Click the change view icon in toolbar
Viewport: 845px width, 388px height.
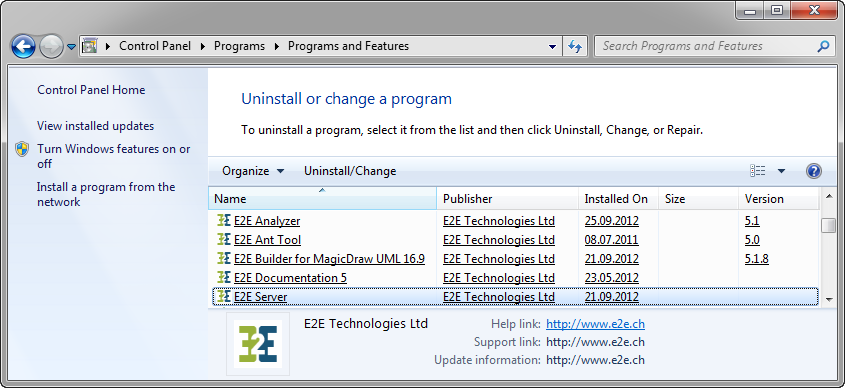click(758, 171)
